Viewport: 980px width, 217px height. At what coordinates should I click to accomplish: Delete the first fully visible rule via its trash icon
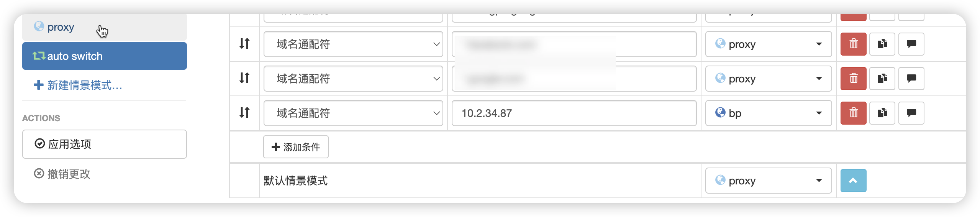click(853, 44)
